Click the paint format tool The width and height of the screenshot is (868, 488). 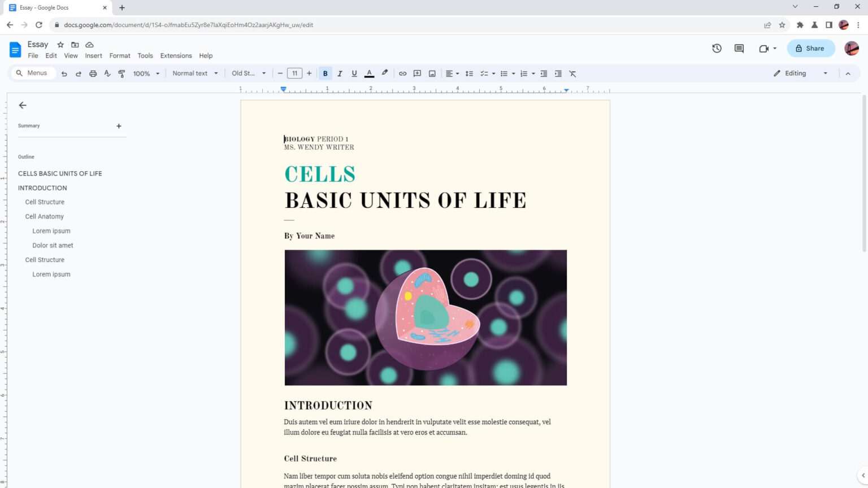[121, 73]
